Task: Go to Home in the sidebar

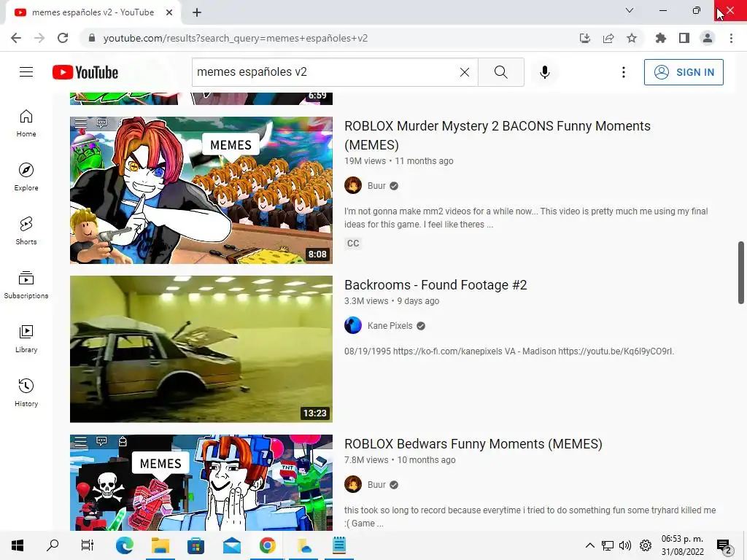Action: click(x=26, y=123)
